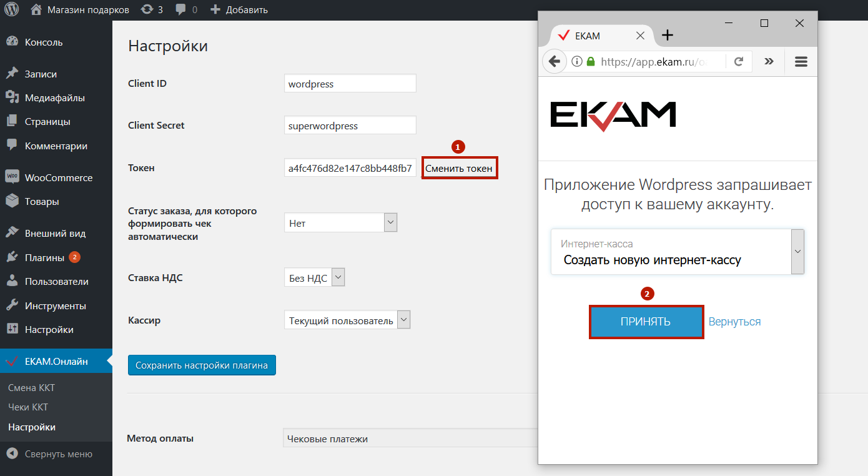Image resolution: width=868 pixels, height=476 pixels.
Task: Click the Инструменты wrench icon
Action: point(12,305)
